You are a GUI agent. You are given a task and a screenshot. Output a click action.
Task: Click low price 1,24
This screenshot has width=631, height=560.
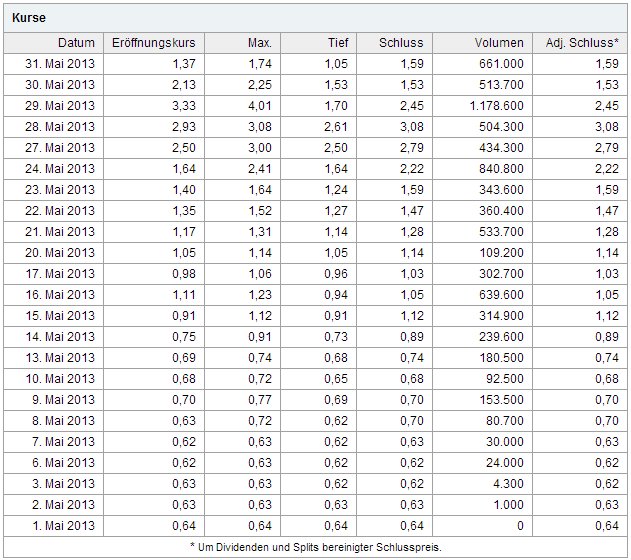click(x=336, y=189)
